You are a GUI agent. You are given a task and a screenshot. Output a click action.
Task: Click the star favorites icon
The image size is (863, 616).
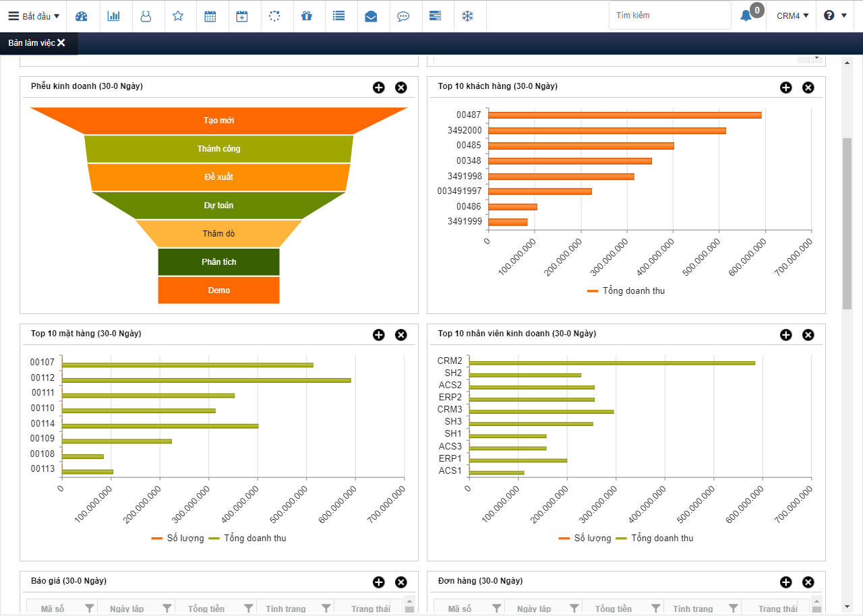pos(178,16)
